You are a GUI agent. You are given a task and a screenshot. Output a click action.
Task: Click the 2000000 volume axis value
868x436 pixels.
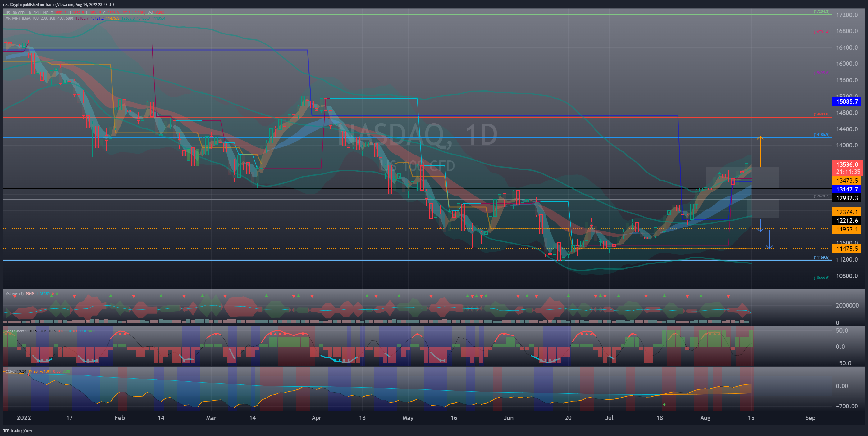(x=847, y=305)
